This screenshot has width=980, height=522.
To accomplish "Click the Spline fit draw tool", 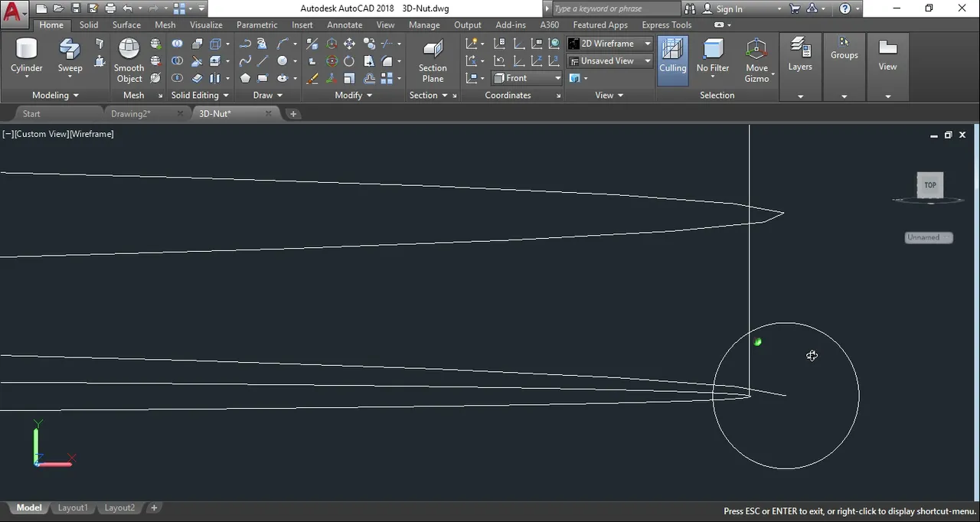I will pos(245,61).
